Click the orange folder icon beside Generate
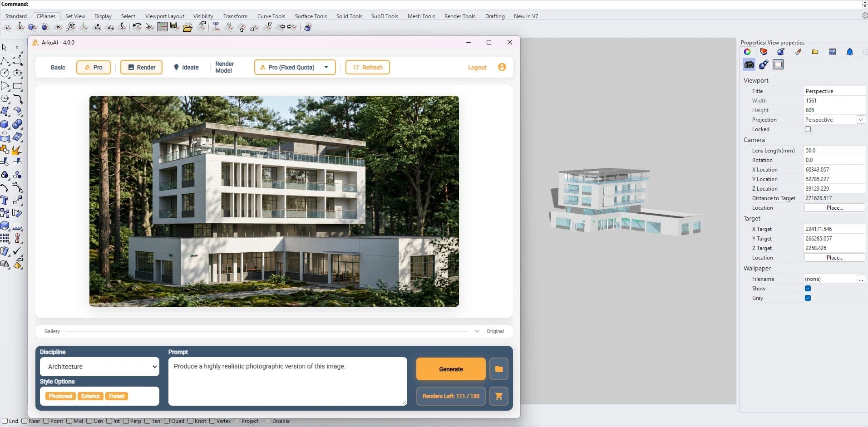 tap(498, 369)
